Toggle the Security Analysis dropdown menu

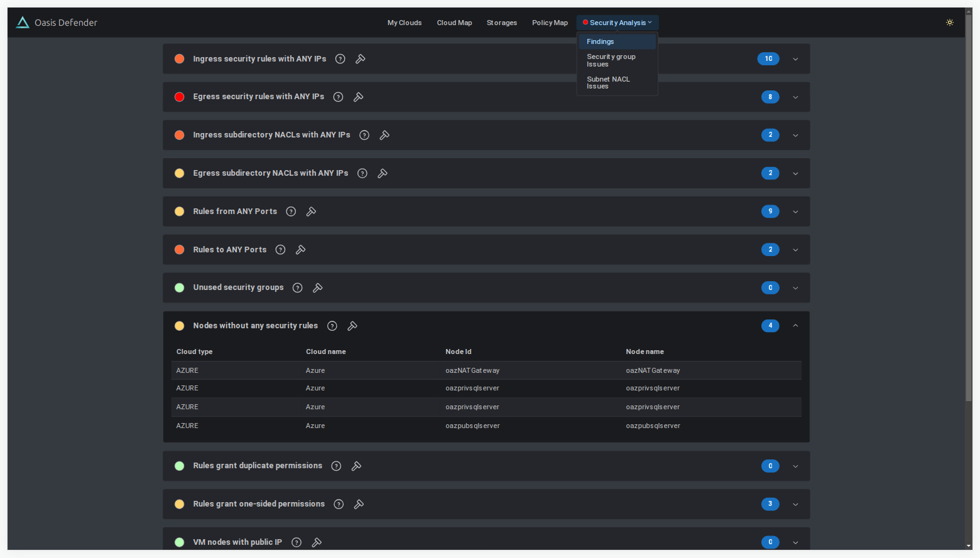(618, 23)
